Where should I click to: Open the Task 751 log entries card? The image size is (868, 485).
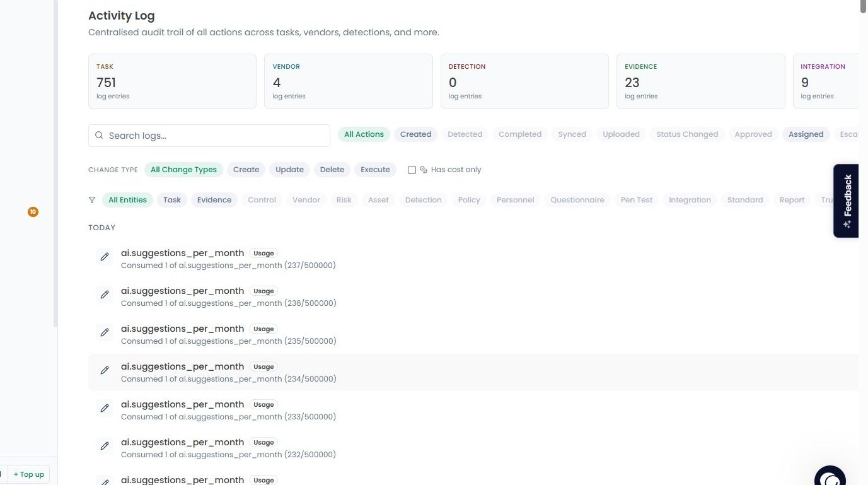pyautogui.click(x=172, y=81)
